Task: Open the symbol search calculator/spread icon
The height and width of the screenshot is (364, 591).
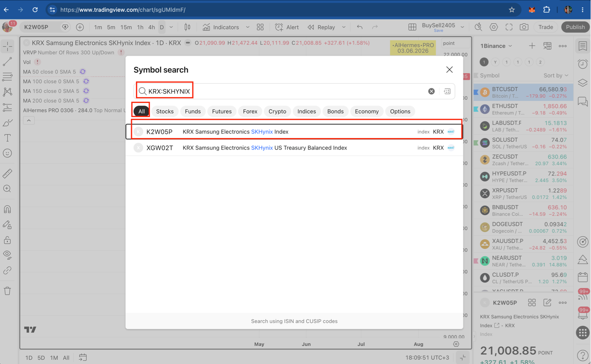Action: pos(447,91)
